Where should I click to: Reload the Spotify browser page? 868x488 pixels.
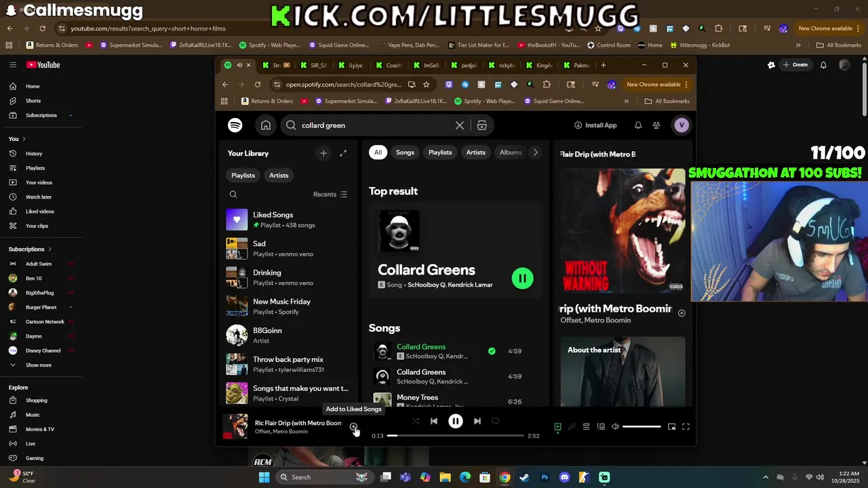[258, 85]
